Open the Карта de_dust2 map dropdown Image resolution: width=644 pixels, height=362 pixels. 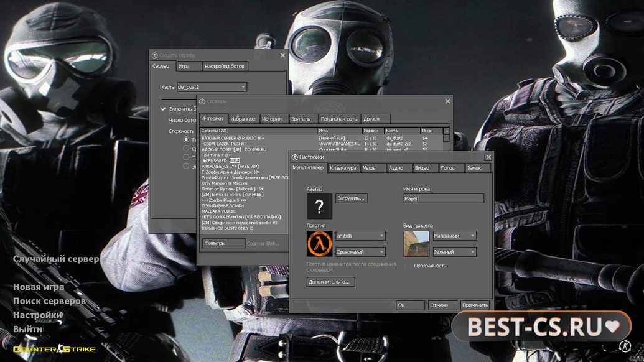(212, 87)
